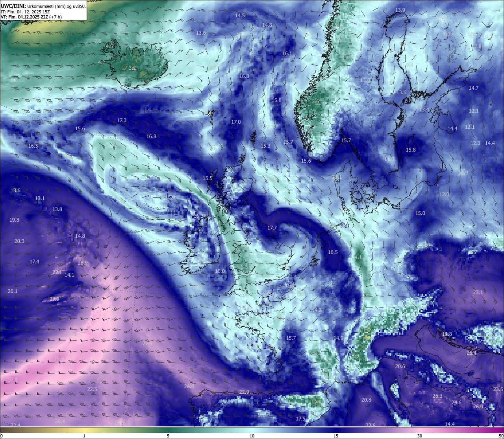Viewport: 504px width, 439px height.
Task: Click the map value '26.0' in the bottom right
Action: 478,407
